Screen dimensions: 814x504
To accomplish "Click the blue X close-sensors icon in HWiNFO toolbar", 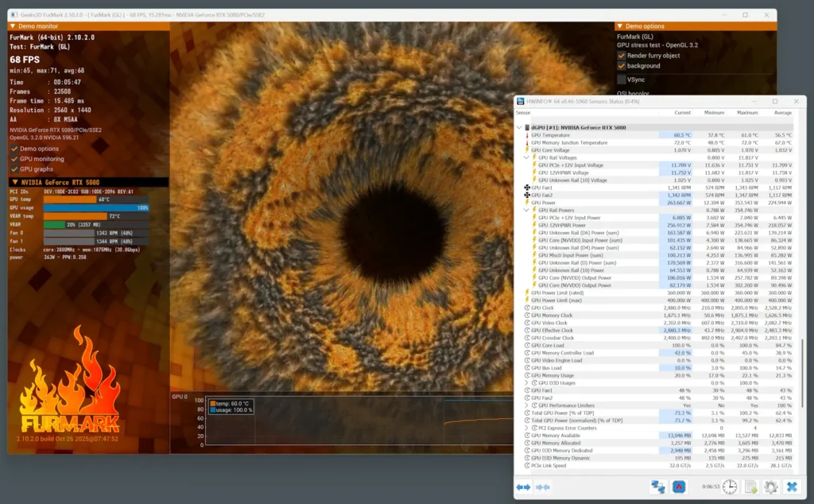I will coord(792,487).
